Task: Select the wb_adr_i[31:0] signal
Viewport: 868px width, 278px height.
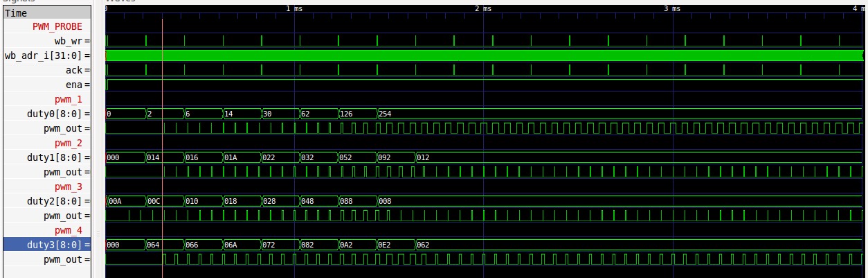Action: pyautogui.click(x=47, y=55)
